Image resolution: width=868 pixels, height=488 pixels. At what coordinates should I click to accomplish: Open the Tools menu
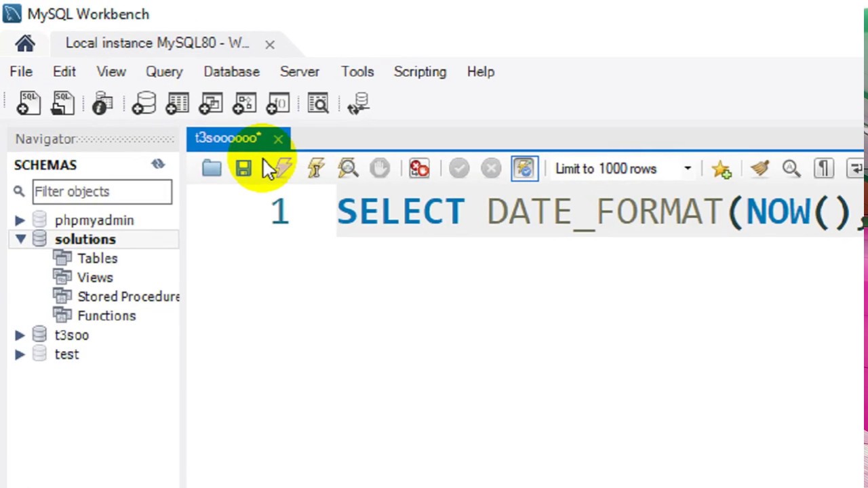(x=357, y=72)
